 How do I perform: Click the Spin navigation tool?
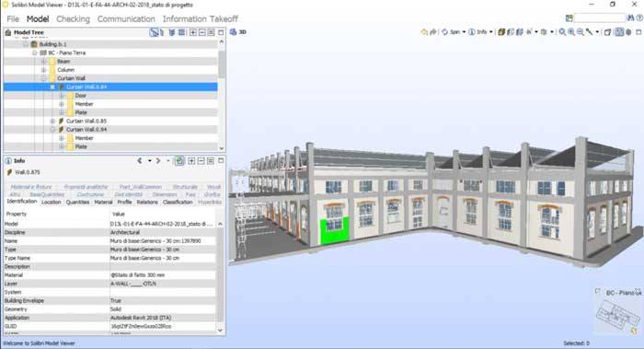point(451,32)
